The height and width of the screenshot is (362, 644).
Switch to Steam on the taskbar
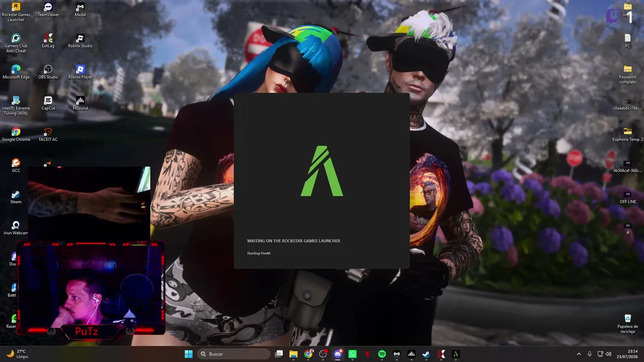pos(426,354)
